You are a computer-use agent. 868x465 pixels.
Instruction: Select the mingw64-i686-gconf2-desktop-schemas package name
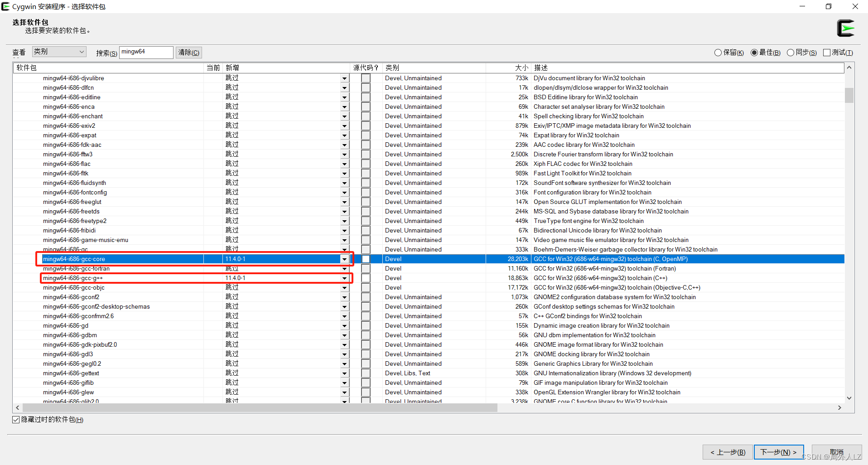tap(96, 307)
